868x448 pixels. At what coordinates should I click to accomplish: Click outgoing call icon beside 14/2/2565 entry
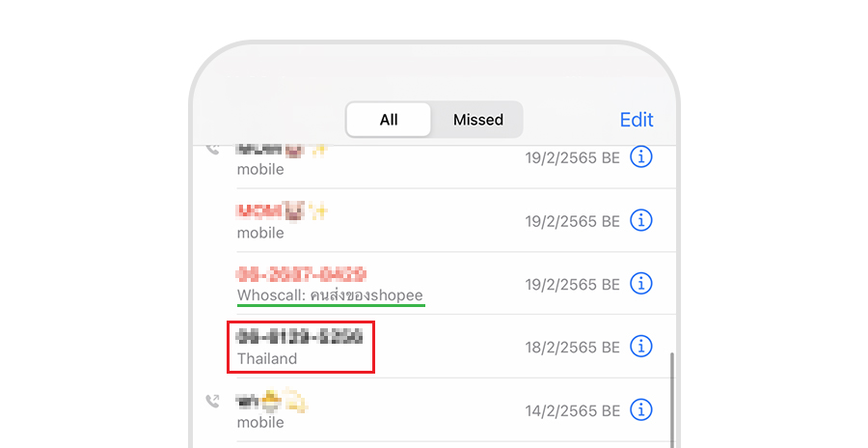coord(212,401)
